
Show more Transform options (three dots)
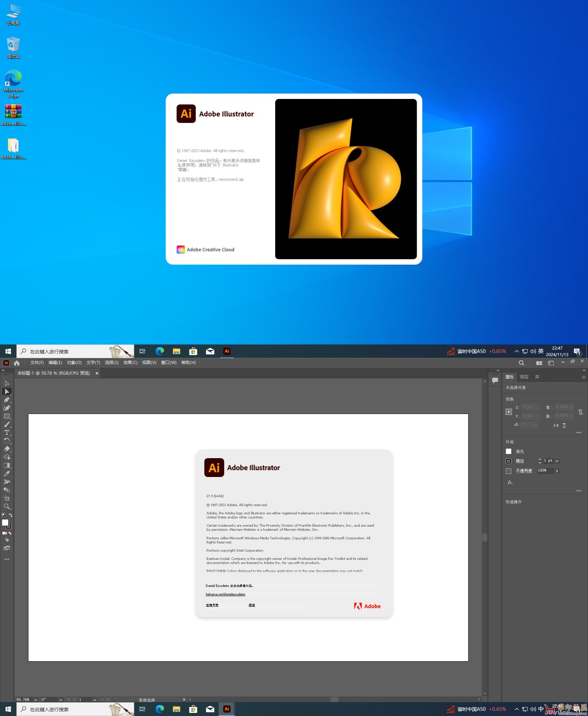(x=579, y=432)
